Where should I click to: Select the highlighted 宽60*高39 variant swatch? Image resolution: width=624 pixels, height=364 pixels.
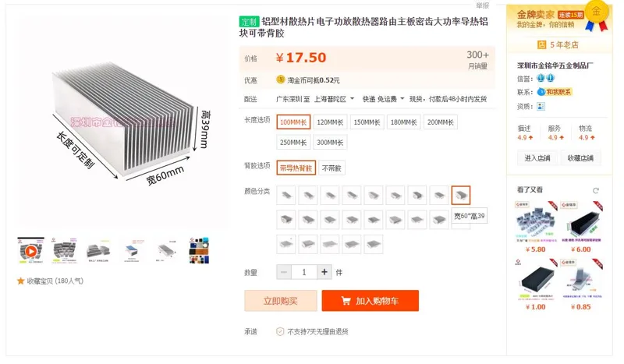(x=461, y=196)
